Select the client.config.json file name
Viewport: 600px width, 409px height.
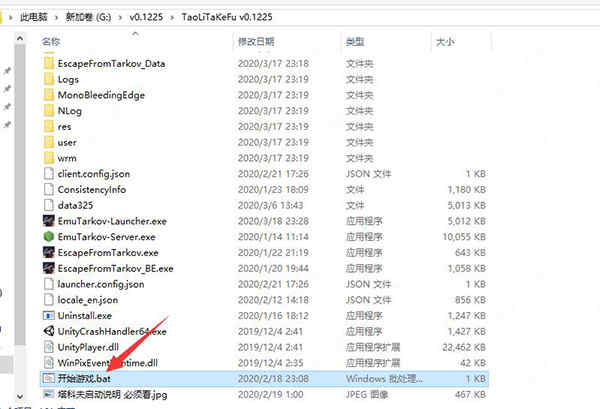tap(94, 174)
